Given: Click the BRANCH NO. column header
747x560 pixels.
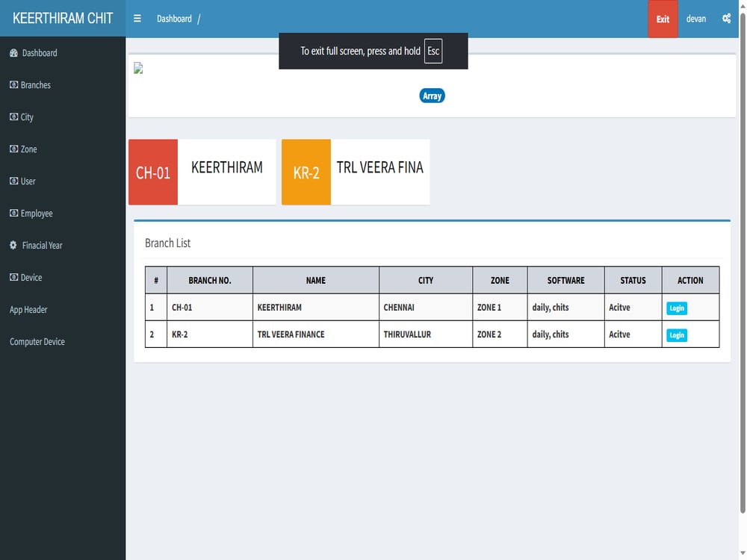Looking at the screenshot, I should click(210, 280).
